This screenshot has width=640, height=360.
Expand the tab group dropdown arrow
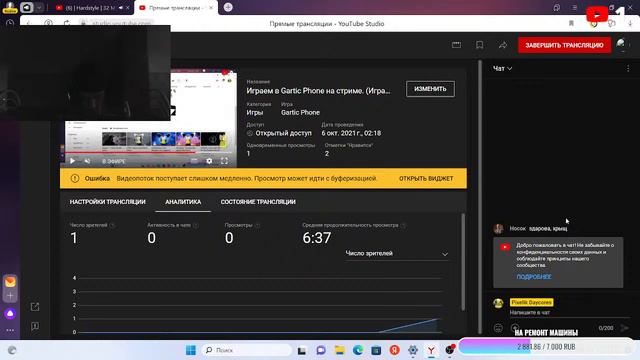[x=39, y=7]
